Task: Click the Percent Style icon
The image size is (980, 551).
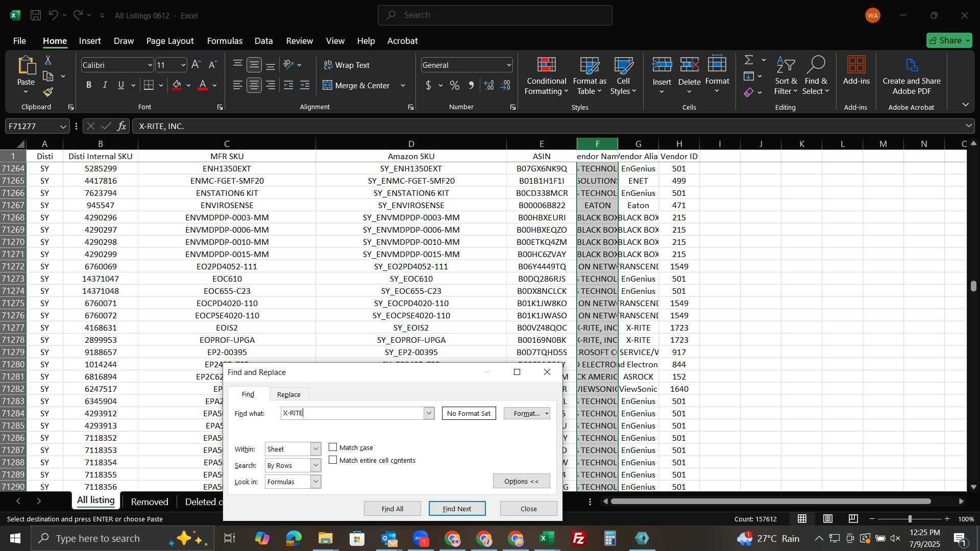Action: [x=454, y=85]
